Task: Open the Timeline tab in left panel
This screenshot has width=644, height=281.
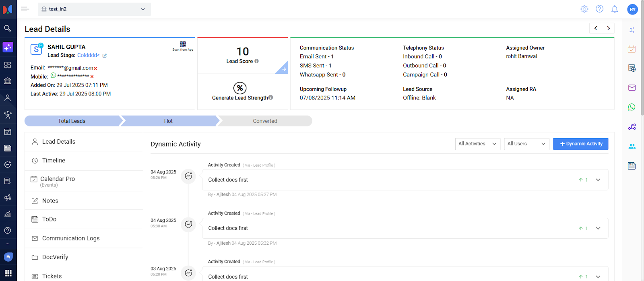Action: click(x=54, y=160)
